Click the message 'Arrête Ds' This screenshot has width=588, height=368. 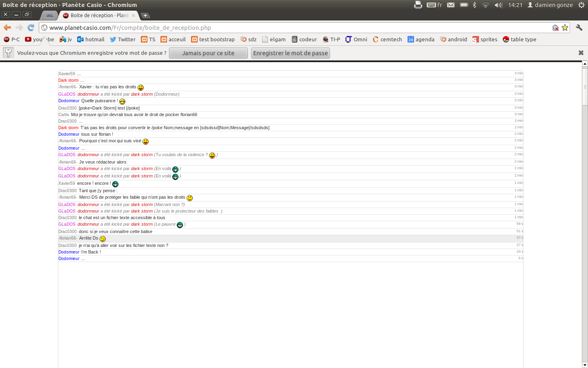89,238
